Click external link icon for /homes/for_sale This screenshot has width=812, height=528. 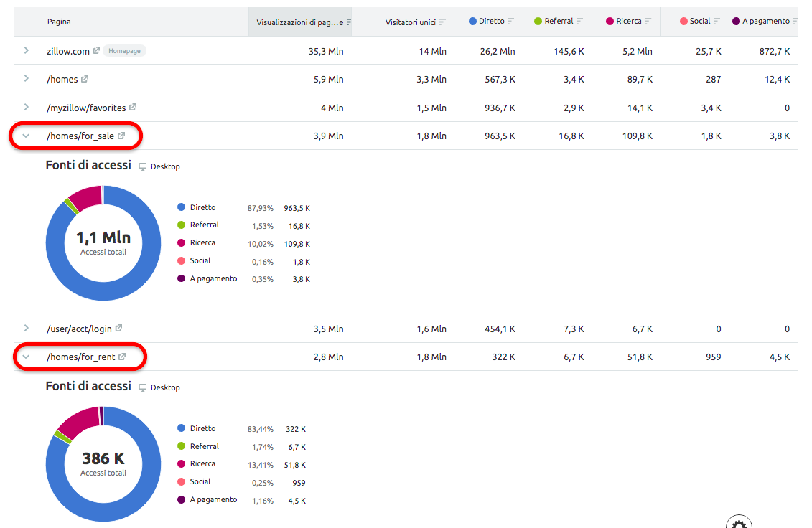point(121,136)
